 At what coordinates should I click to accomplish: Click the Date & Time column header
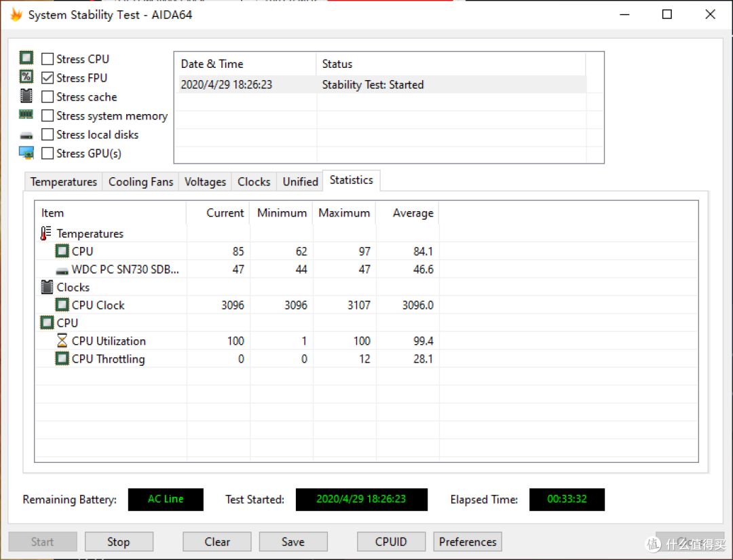pos(246,64)
